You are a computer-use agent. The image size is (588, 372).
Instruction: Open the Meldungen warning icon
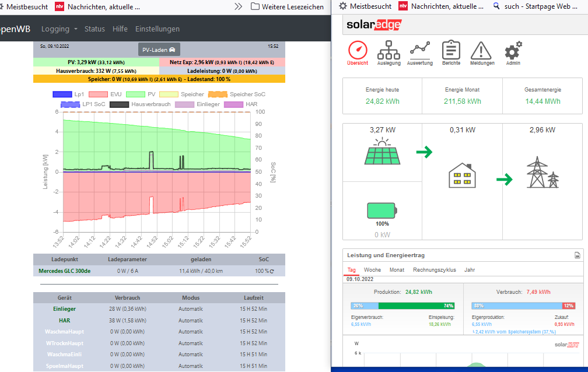[481, 52]
